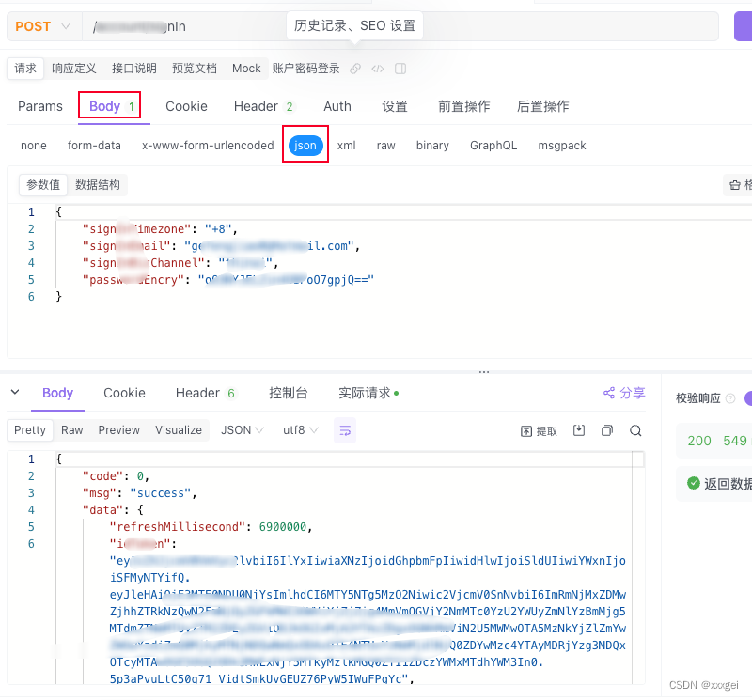Click the link icon next to 账户密码登录
Viewport: 752px width, 700px height.
(x=354, y=68)
